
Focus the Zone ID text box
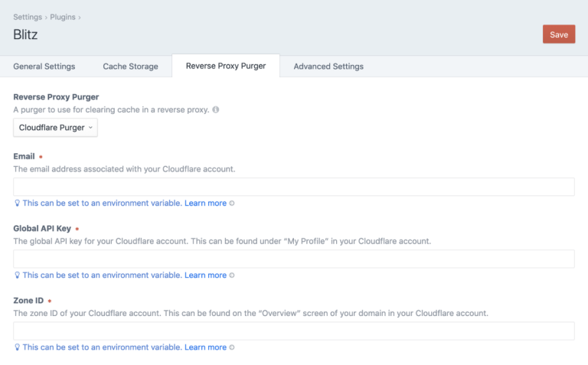coord(294,331)
